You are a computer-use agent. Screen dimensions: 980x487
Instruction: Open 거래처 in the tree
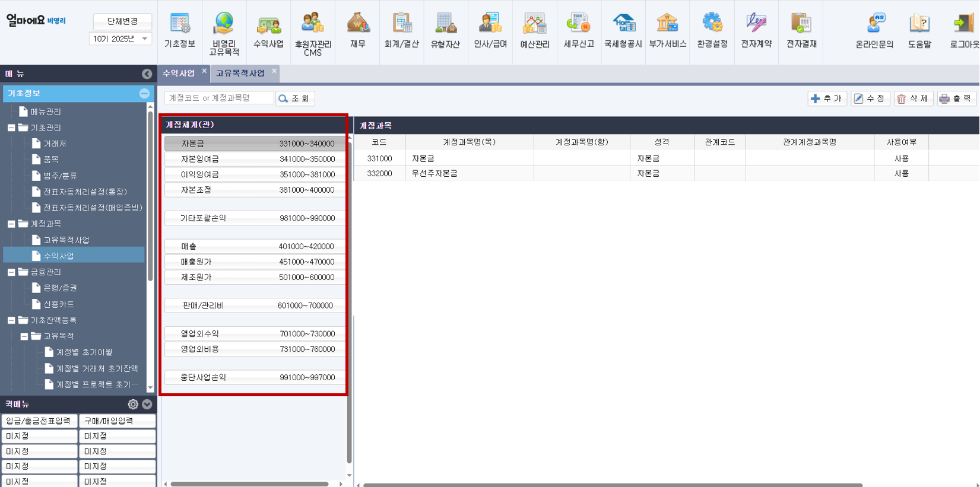point(55,144)
